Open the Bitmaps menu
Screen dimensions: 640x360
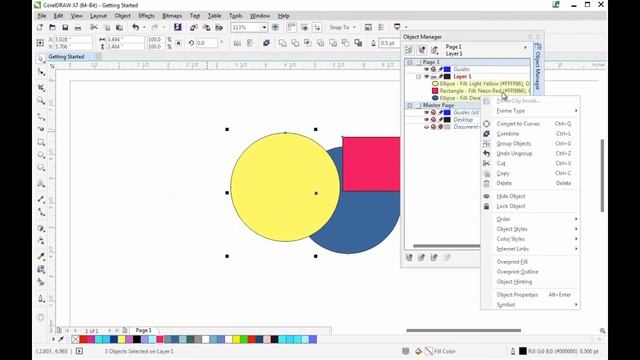tap(172, 16)
